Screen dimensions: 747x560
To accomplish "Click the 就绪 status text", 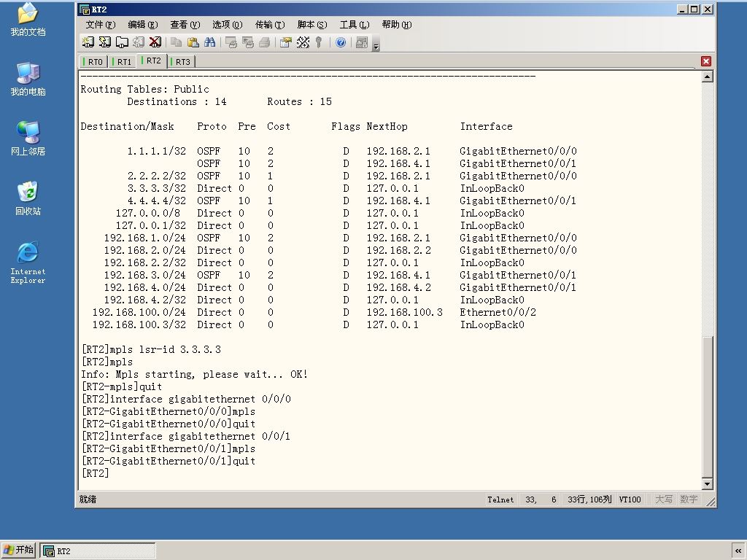I will point(88,499).
